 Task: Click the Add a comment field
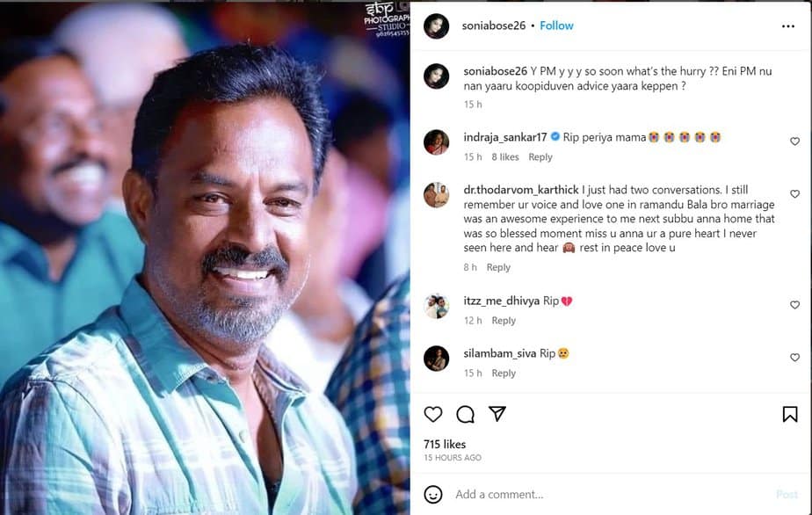(606, 494)
